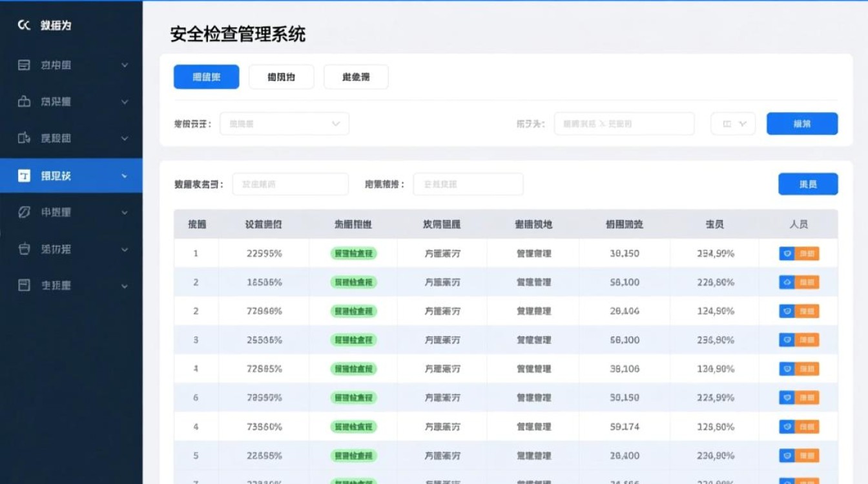Click the blue button at the table's top right

click(x=808, y=184)
